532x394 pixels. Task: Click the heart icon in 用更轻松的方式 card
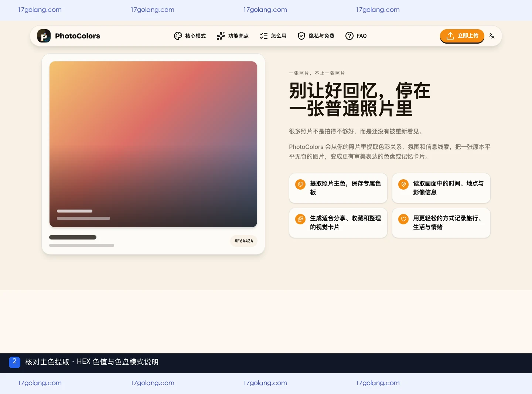[403, 219]
